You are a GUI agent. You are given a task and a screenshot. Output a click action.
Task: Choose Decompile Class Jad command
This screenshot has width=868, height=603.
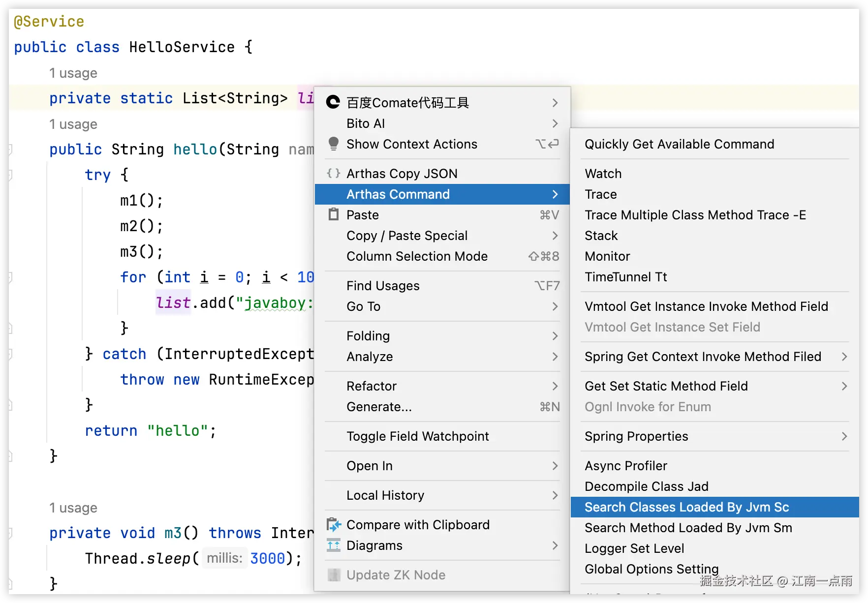click(646, 486)
